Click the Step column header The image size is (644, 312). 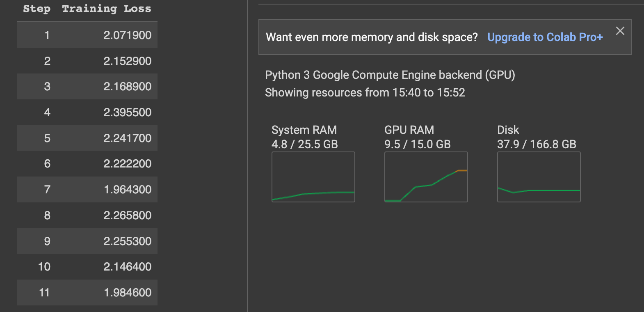point(37,9)
